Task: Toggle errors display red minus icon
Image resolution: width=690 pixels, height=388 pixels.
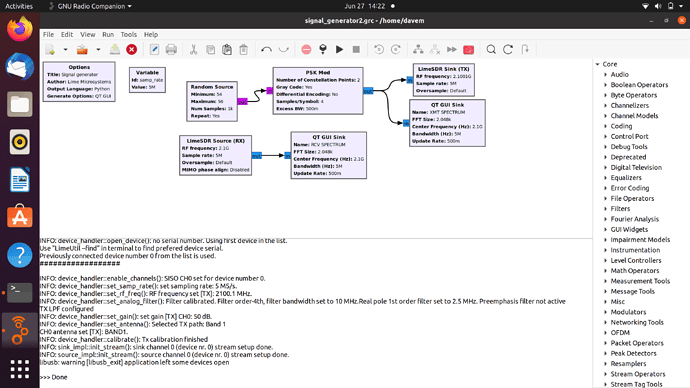Action: [306, 49]
